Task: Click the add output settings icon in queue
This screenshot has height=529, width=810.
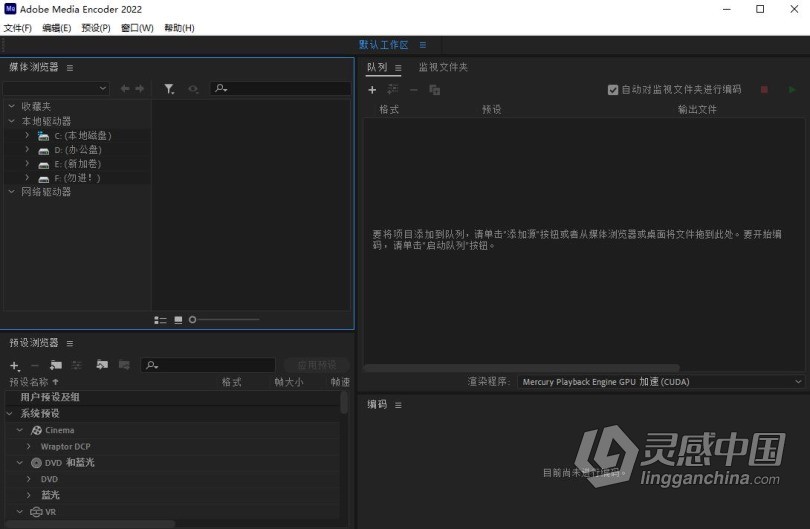Action: [393, 89]
